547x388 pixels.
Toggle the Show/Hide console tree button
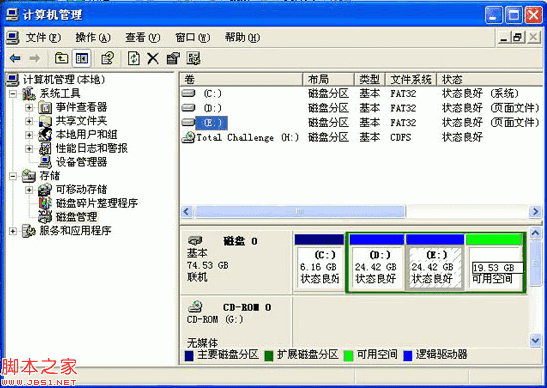point(82,58)
